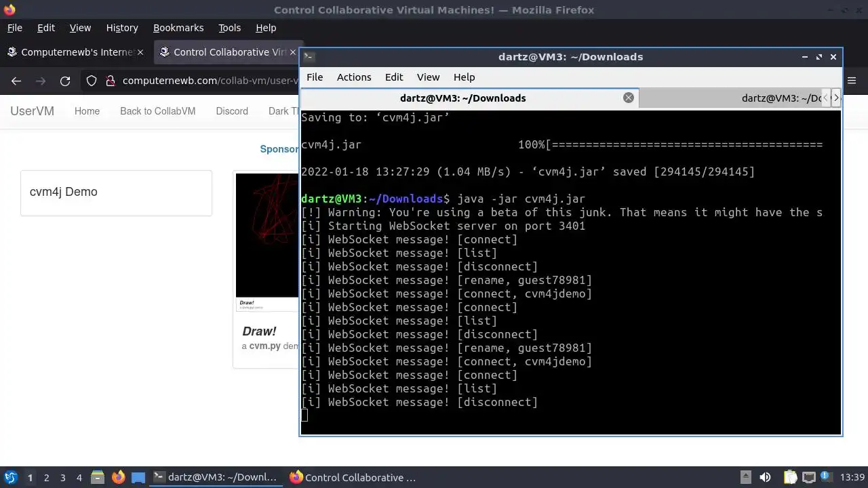Click Back to CollabVM link

(157, 111)
